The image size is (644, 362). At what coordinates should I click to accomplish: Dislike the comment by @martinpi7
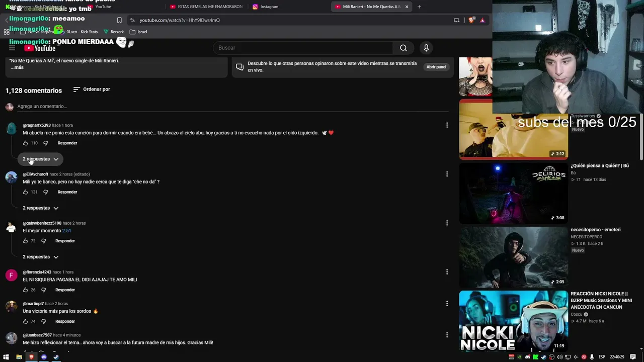(x=43, y=321)
